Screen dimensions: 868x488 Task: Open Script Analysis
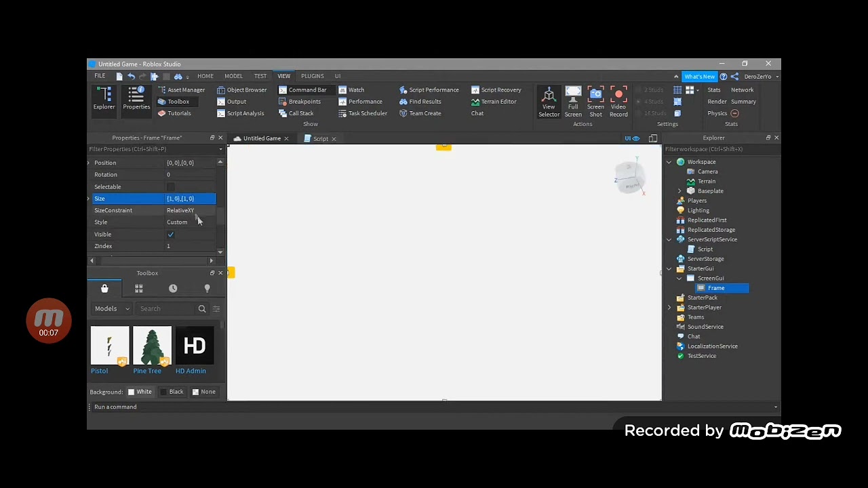tap(241, 113)
